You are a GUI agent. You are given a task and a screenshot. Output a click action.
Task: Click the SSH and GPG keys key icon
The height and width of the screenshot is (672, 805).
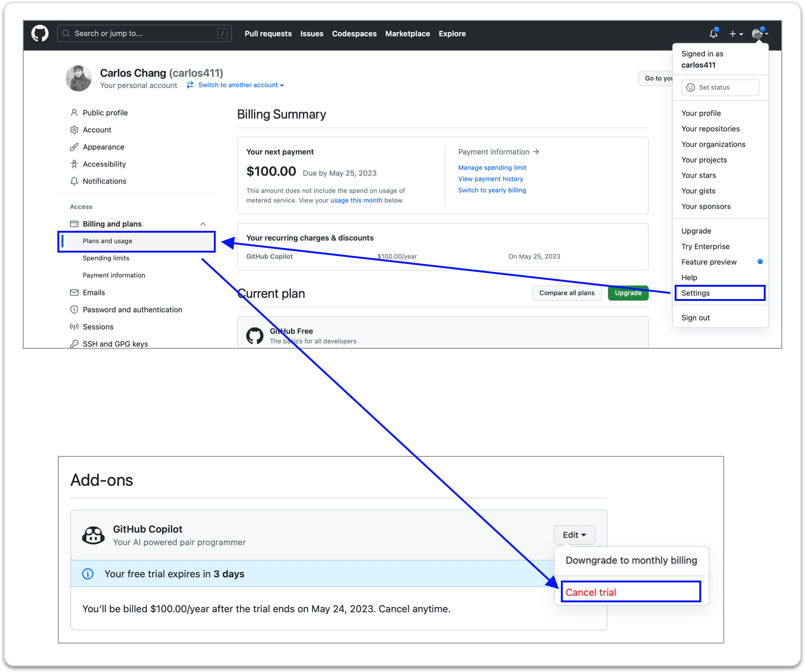pos(74,344)
